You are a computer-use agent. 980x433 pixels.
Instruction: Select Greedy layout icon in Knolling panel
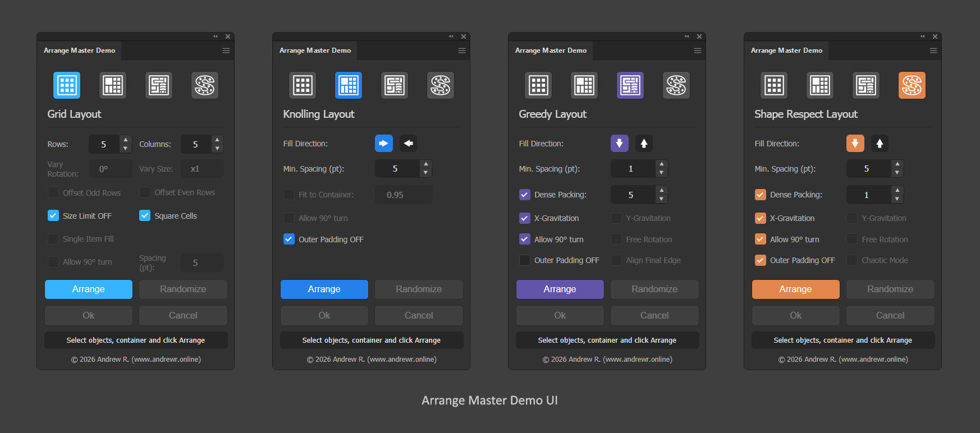(395, 85)
